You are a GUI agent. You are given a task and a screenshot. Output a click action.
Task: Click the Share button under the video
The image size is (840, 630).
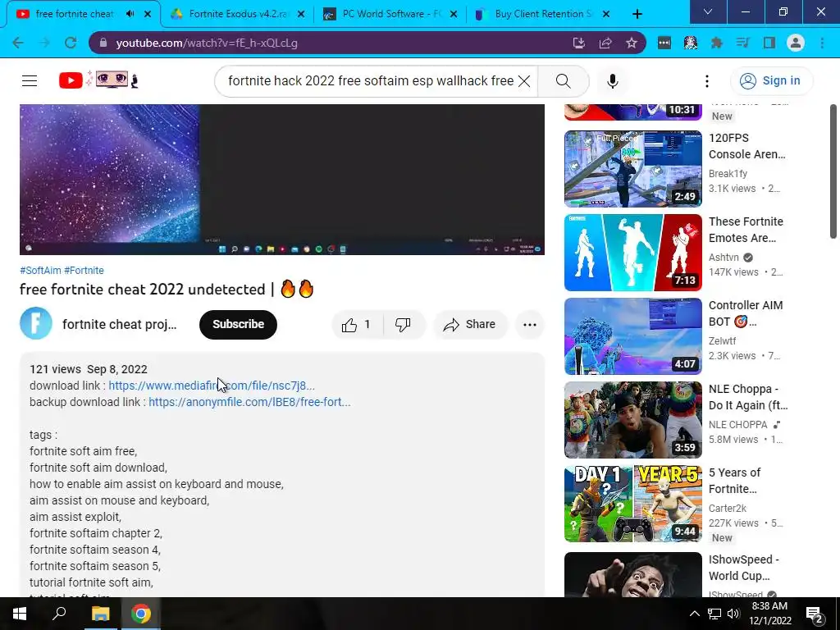click(470, 325)
